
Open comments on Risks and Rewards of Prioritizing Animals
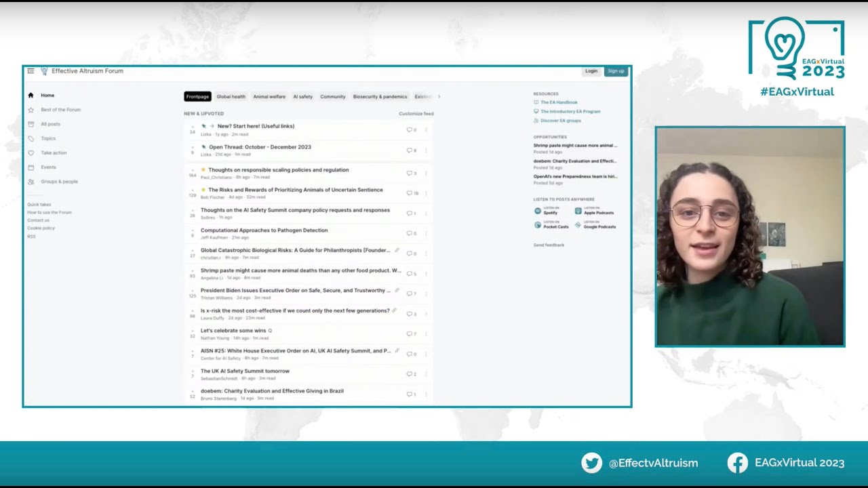412,193
